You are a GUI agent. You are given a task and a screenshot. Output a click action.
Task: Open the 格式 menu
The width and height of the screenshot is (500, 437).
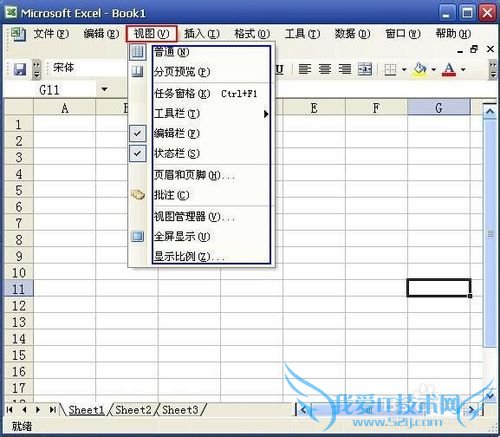tap(252, 34)
